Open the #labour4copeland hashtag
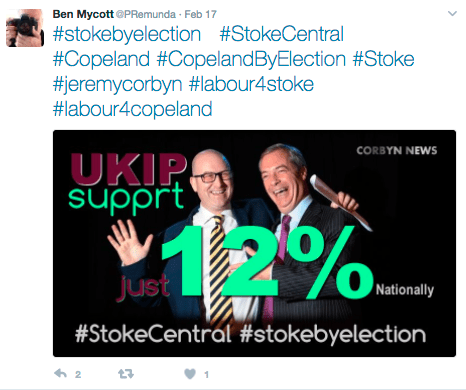The image size is (466, 390). tap(133, 109)
